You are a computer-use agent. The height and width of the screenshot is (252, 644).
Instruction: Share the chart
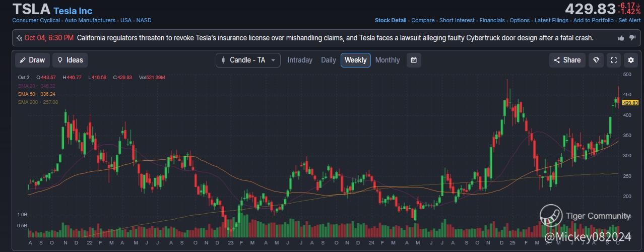(567, 60)
